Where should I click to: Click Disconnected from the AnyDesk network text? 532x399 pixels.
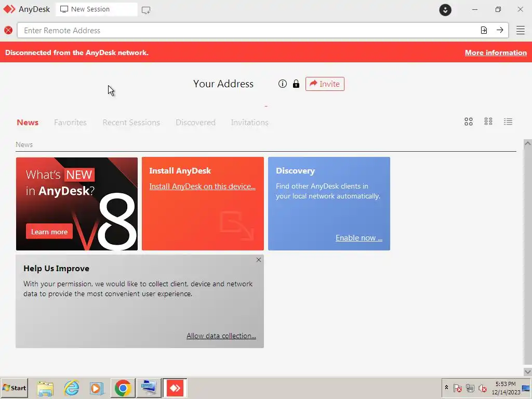tap(77, 52)
